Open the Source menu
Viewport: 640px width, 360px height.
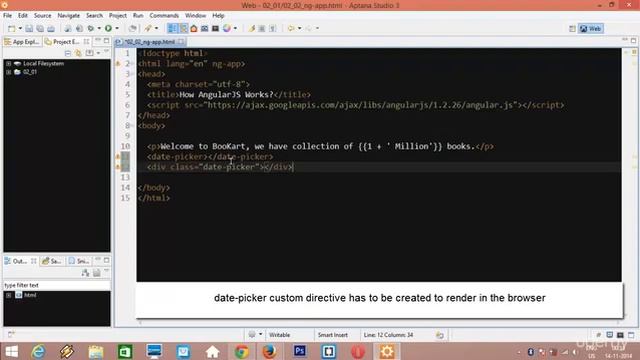pos(42,16)
